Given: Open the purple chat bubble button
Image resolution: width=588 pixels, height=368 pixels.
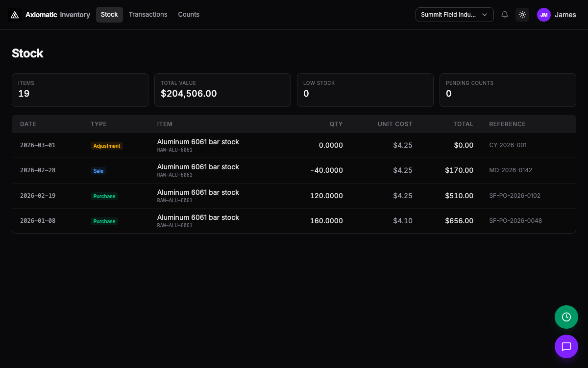Looking at the screenshot, I should (566, 346).
